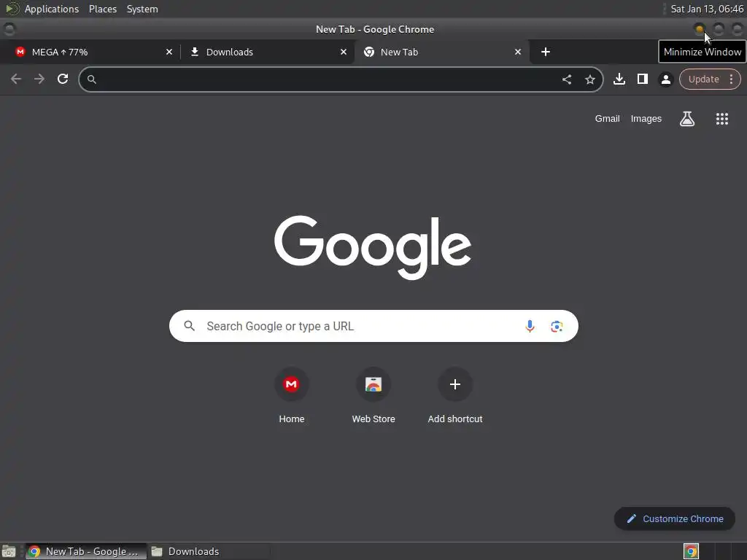Close the Downloads tab
The width and height of the screenshot is (747, 560).
(343, 52)
